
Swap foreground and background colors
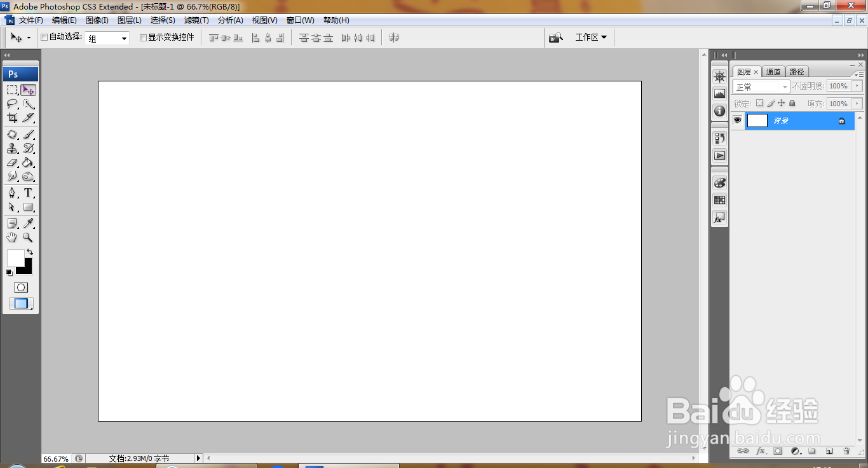[x=29, y=252]
